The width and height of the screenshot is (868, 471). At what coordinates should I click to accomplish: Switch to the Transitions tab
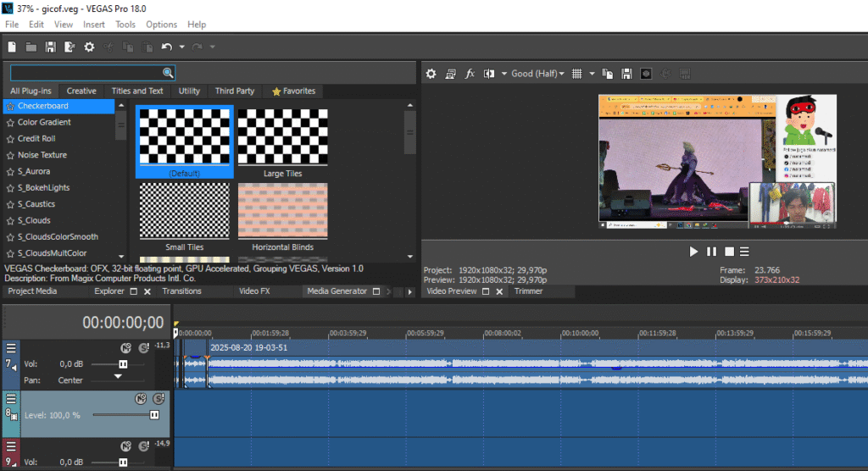(x=181, y=291)
